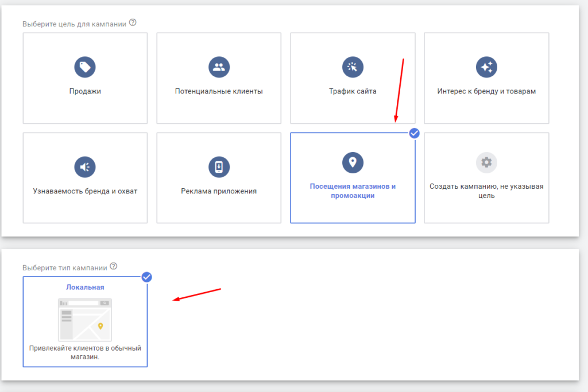Image resolution: width=588 pixels, height=392 pixels.
Task: Click the Продажи price tag icon
Action: (x=85, y=67)
